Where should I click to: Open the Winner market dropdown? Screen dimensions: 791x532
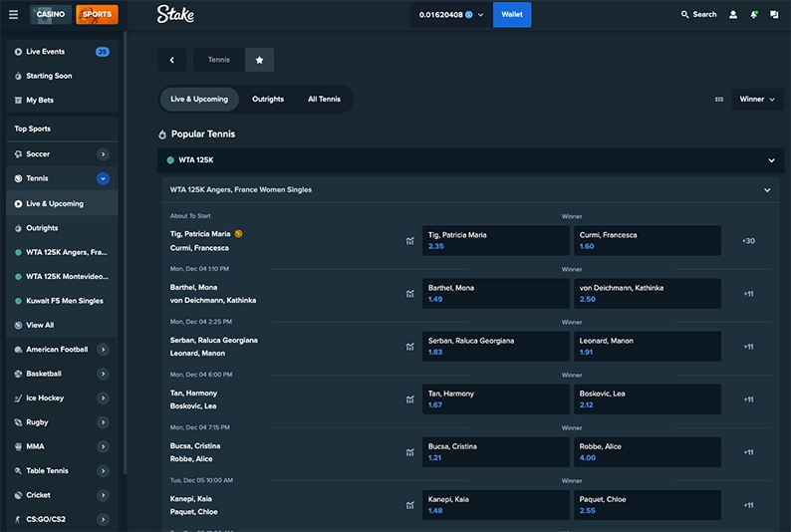point(757,100)
